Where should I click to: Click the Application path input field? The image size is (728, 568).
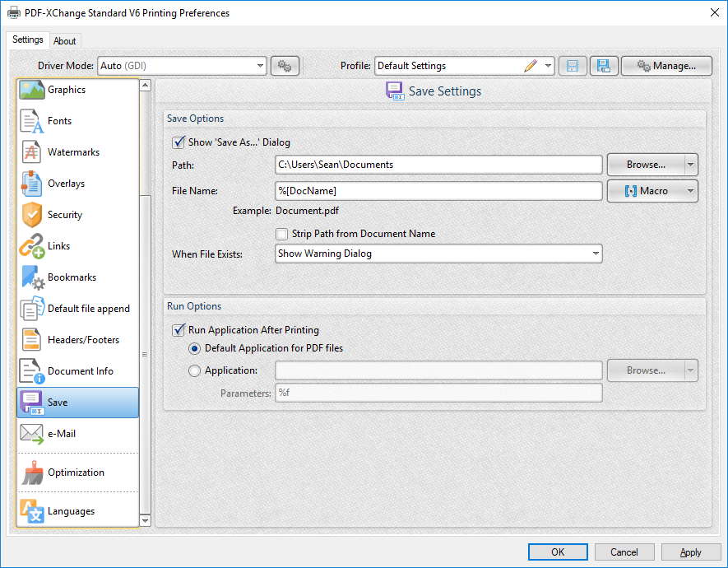point(438,370)
